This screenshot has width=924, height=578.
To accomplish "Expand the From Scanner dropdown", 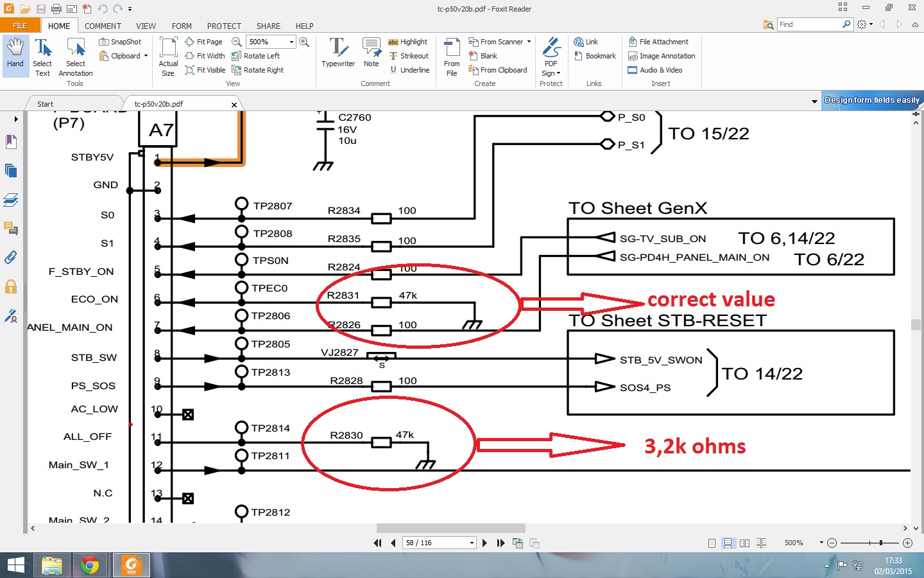I will (529, 42).
